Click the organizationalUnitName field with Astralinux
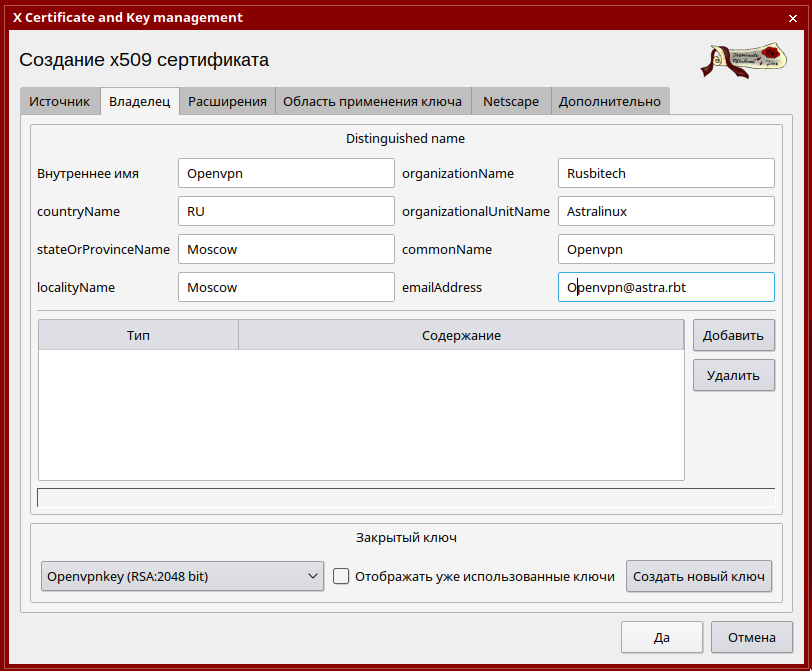 [666, 211]
